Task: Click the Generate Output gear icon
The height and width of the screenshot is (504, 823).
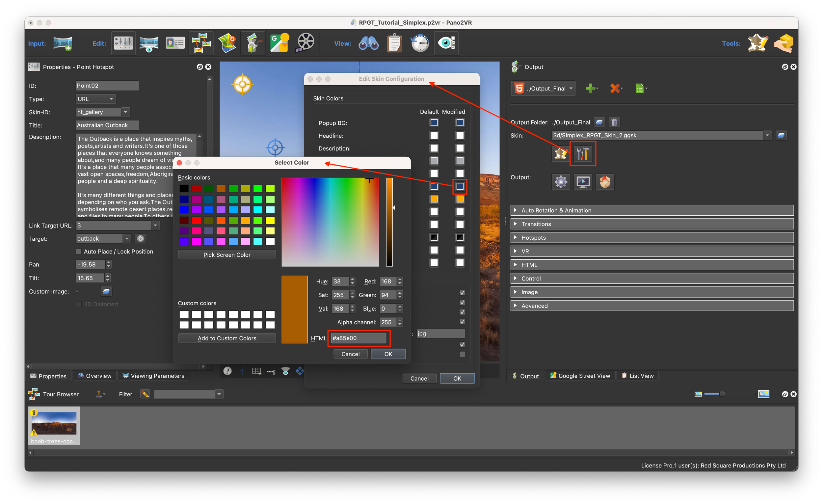Action: point(561,182)
